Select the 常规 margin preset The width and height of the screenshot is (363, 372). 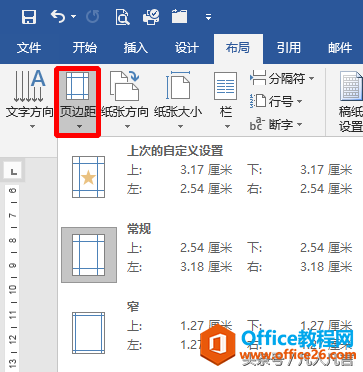[x=210, y=255]
